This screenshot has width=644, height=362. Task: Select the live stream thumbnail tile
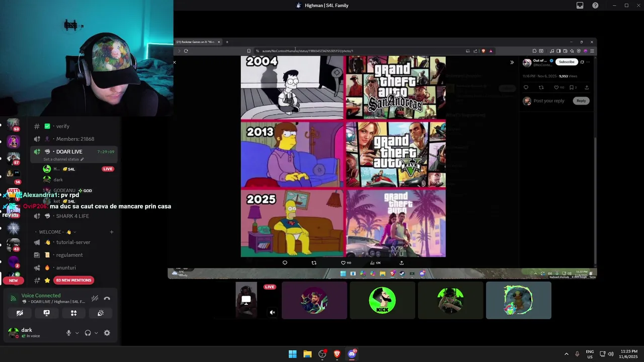tap(247, 300)
